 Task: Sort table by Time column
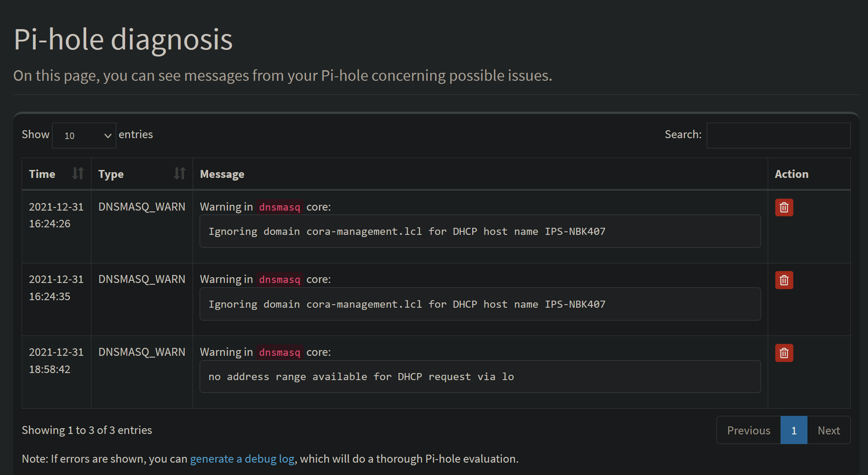coord(57,174)
